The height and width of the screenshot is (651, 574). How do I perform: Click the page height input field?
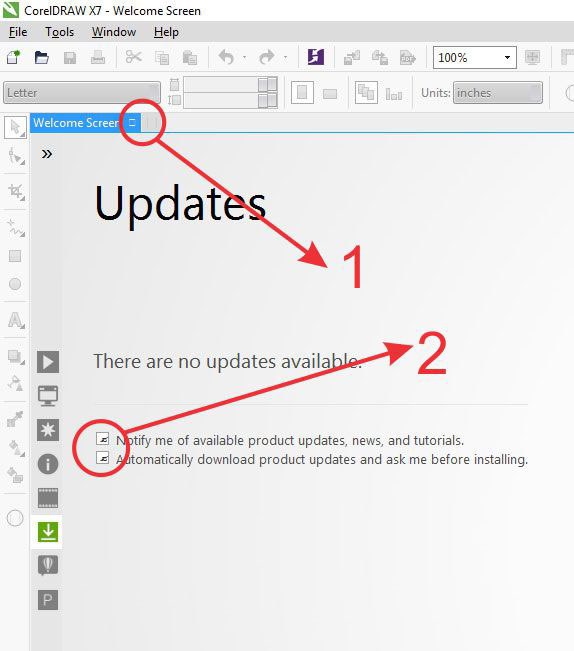221,100
